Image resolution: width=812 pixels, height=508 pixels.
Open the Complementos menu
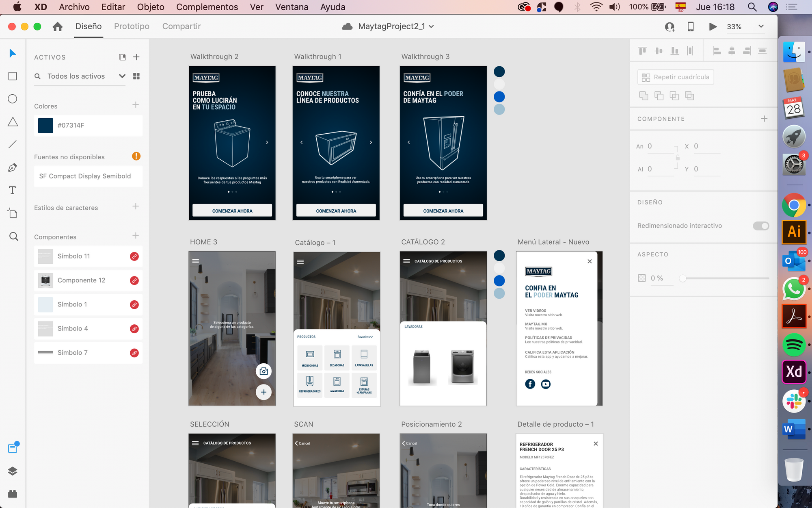(x=207, y=7)
